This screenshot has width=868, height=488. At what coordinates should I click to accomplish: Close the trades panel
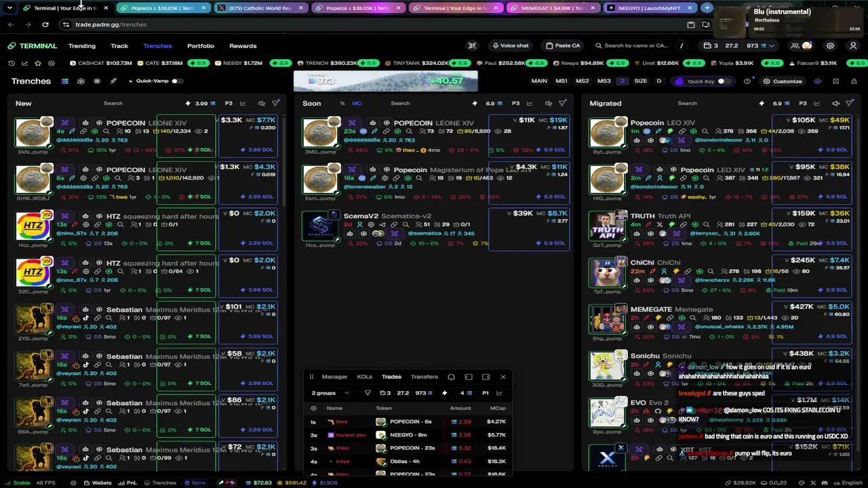pos(503,377)
